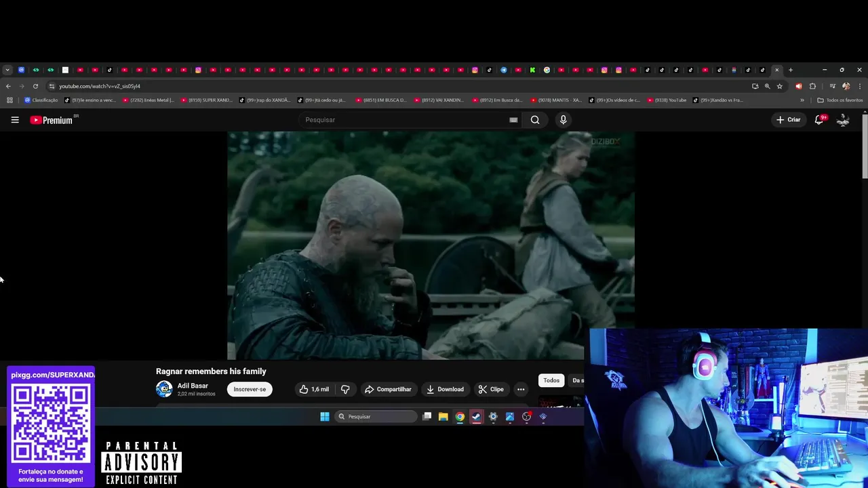Screen dimensions: 868x488
Task: Open the YouTube account avatar menu
Action: (x=843, y=120)
